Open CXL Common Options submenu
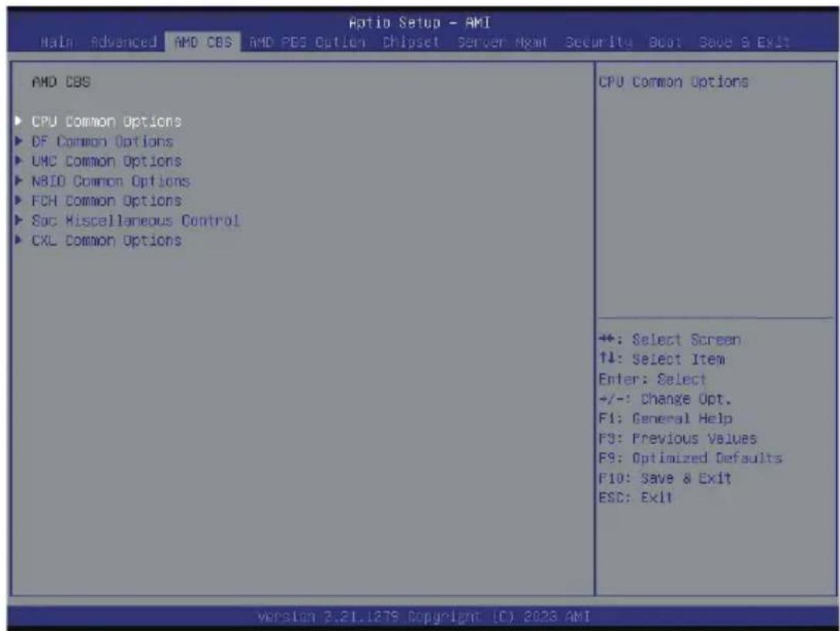 (x=107, y=240)
